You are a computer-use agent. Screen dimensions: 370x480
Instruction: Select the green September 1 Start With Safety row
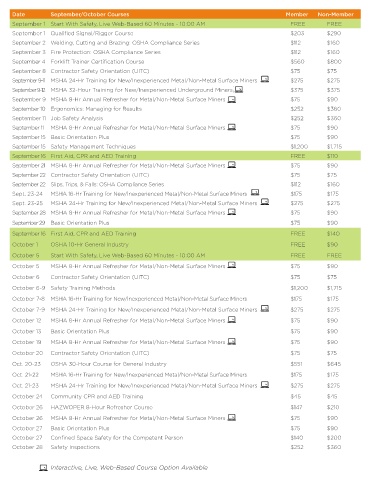185,24
